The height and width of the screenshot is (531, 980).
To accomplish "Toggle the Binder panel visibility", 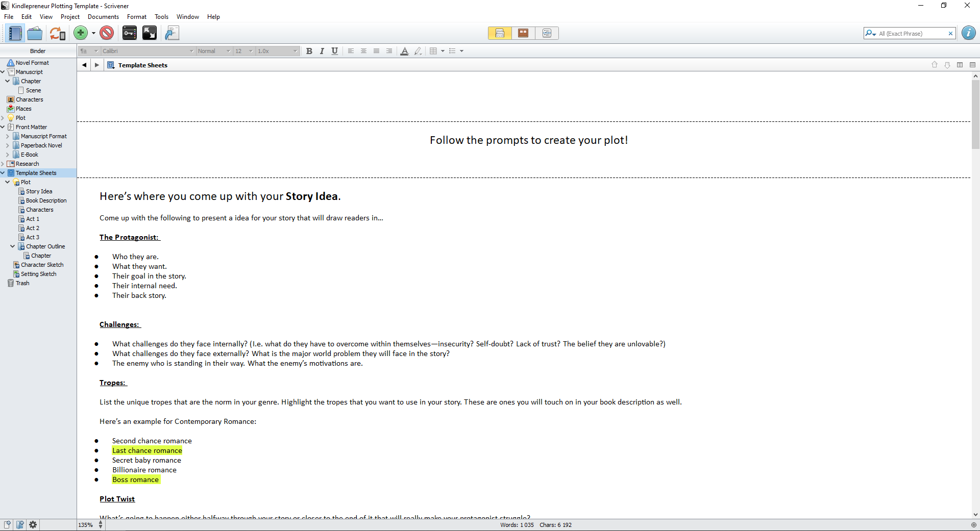I will (x=15, y=33).
